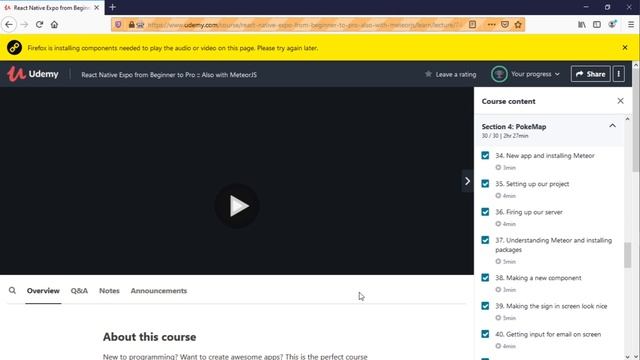Viewport: 640px width, 360px height.
Task: Open the Notes tab
Action: click(x=109, y=291)
